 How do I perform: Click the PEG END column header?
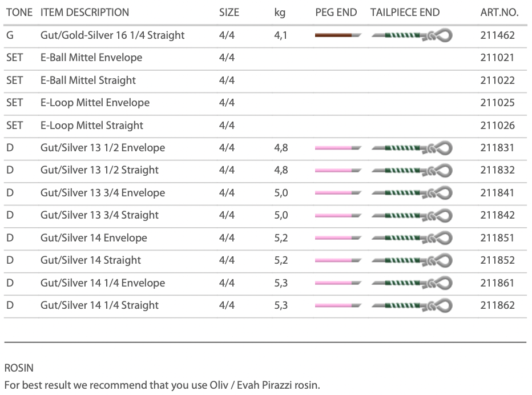pyautogui.click(x=336, y=12)
